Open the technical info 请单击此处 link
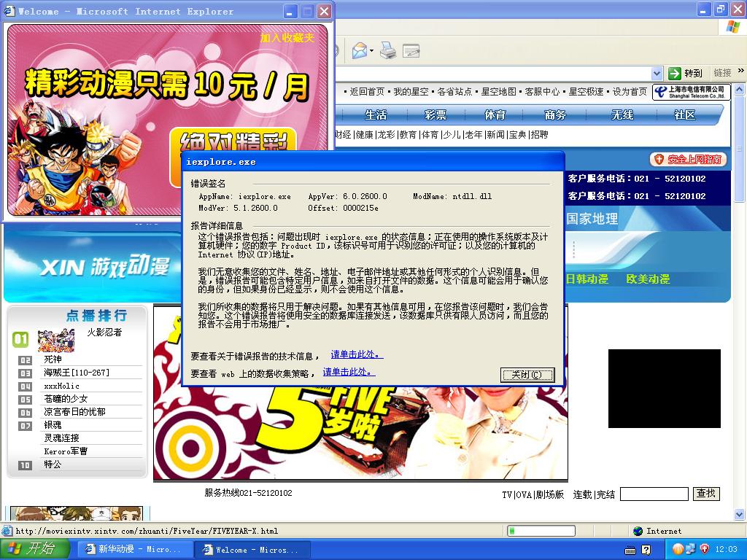 357,354
